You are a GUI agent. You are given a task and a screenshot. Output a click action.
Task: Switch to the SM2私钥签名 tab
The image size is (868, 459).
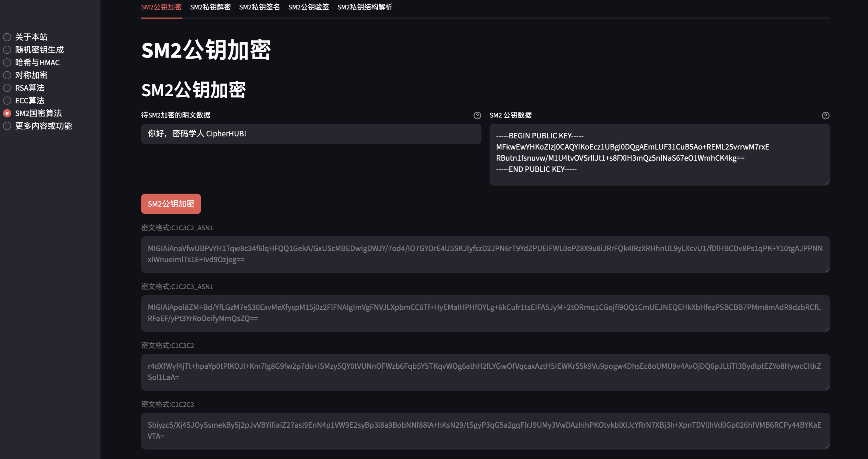(260, 7)
